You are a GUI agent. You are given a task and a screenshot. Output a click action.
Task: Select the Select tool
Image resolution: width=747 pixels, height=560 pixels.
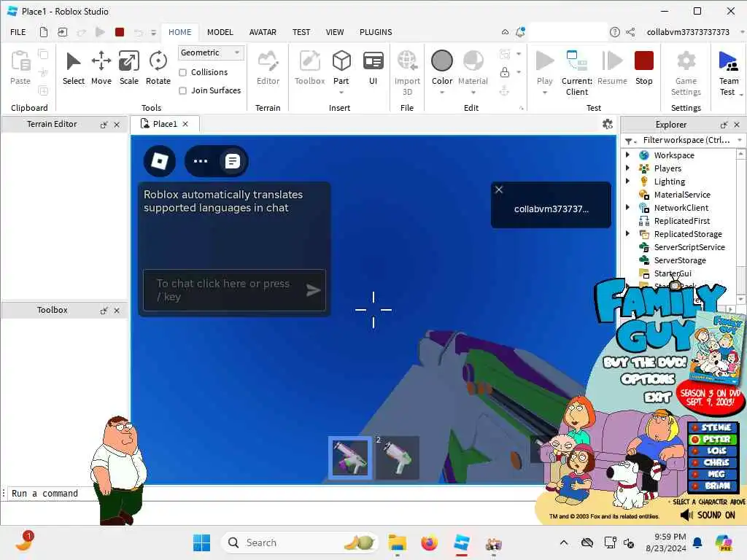74,68
